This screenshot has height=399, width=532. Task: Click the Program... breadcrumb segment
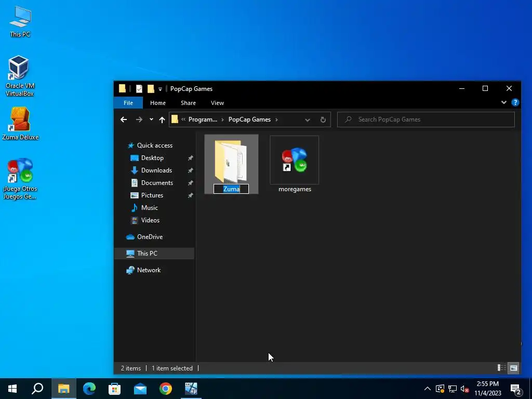click(203, 119)
